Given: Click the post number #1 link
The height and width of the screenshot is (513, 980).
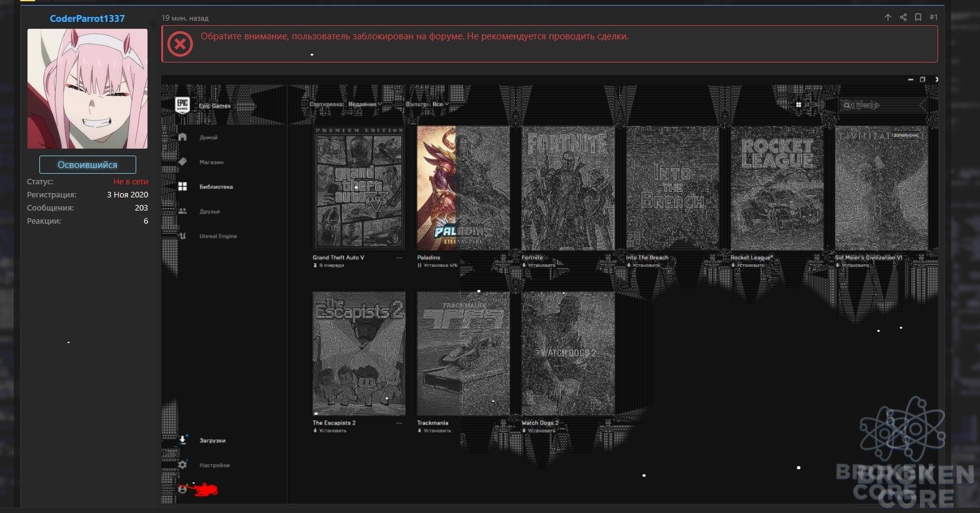Looking at the screenshot, I should (x=933, y=17).
